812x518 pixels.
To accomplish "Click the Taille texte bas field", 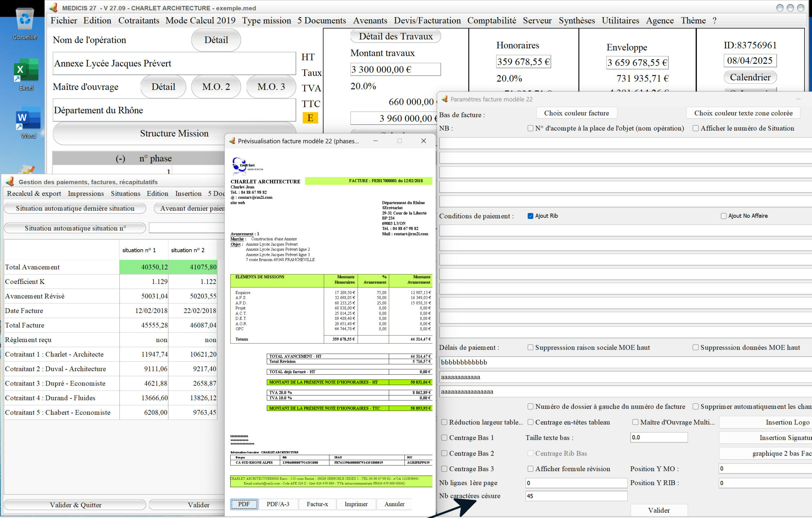I will [659, 437].
